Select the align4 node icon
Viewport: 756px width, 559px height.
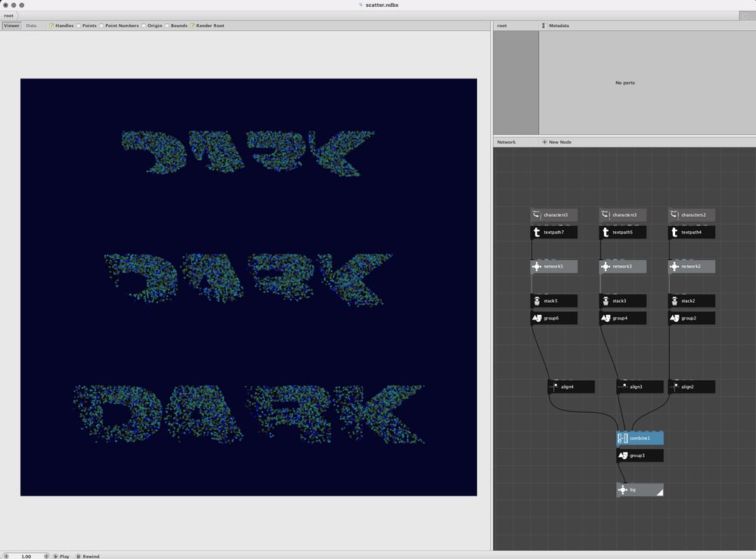click(x=554, y=387)
